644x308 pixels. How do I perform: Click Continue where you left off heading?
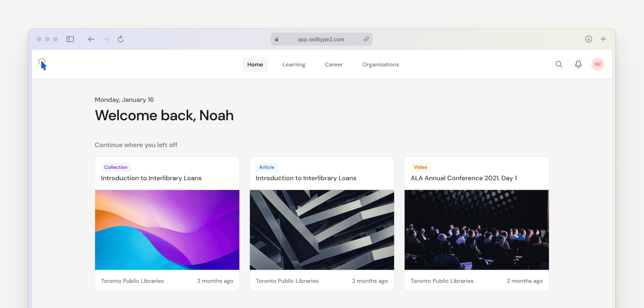[136, 145]
